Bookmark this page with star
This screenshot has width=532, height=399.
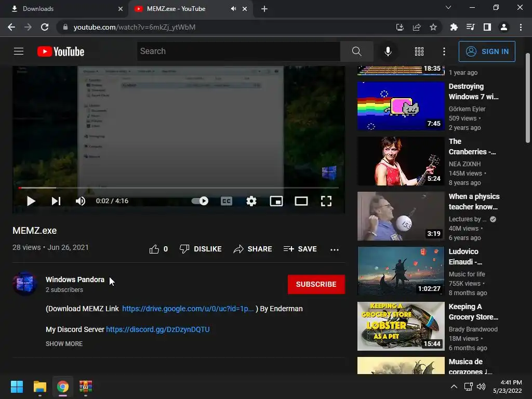click(x=433, y=27)
